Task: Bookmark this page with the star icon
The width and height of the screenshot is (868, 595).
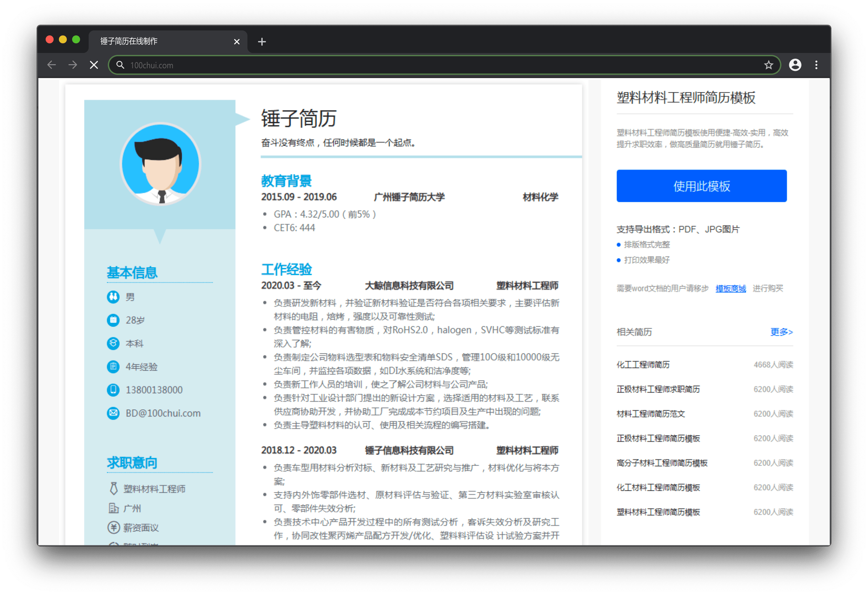Action: 768,65
